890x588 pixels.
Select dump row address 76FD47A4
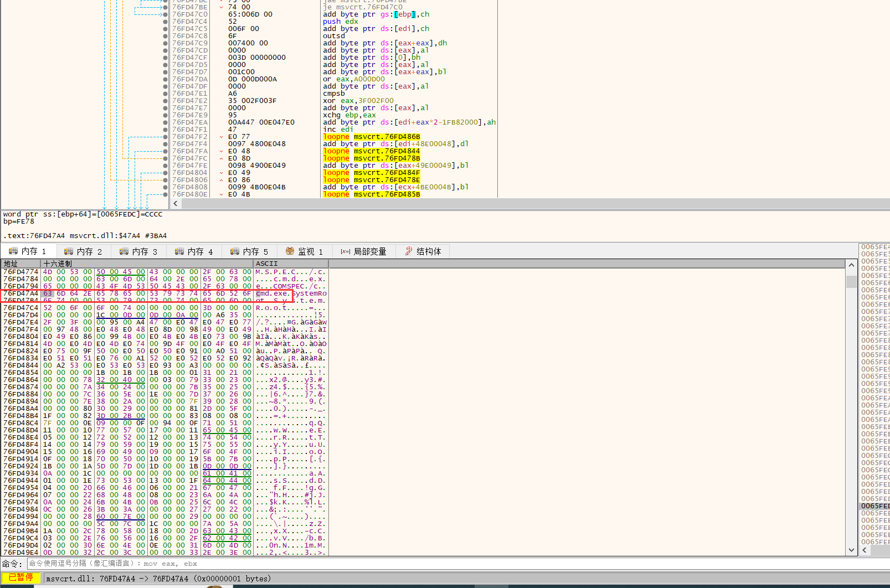click(x=21, y=293)
